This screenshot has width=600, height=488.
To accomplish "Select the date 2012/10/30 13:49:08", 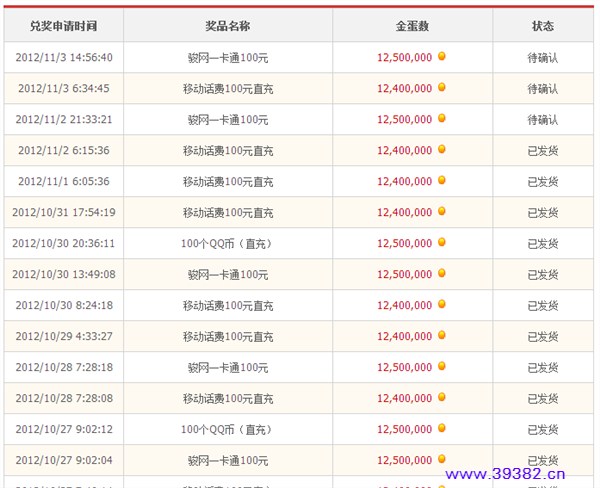I will click(x=64, y=274).
